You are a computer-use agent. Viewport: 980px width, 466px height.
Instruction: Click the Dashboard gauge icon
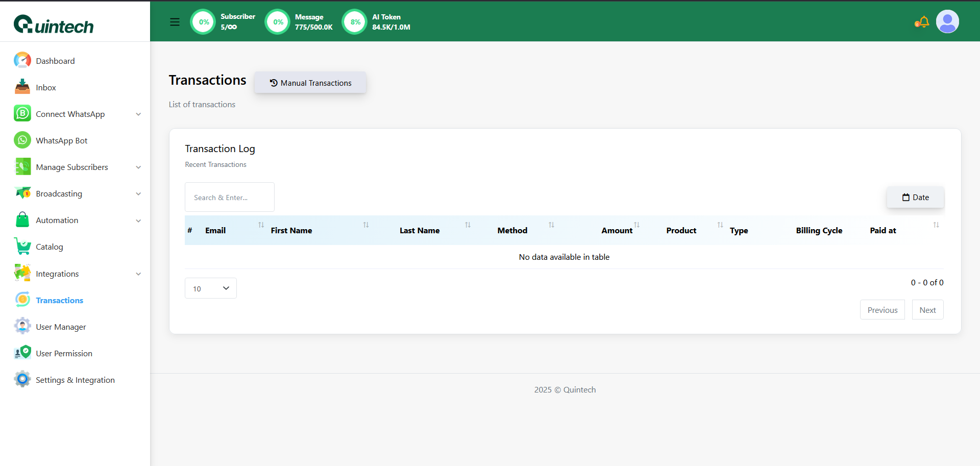22,61
